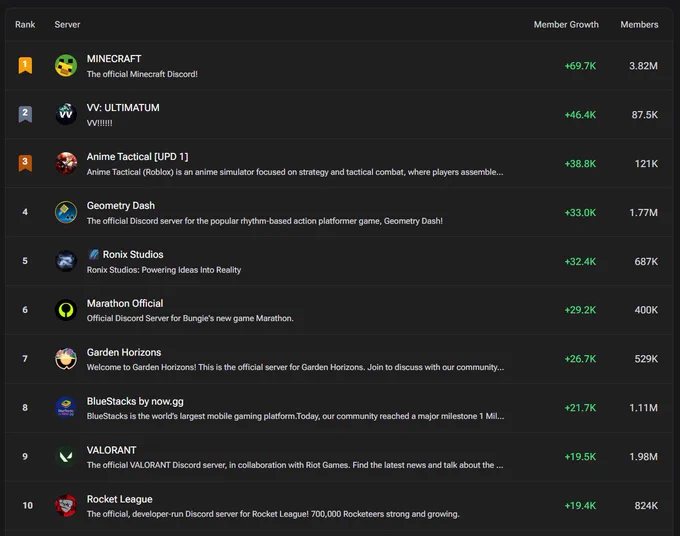Click the 400K members count
Image resolution: width=680 pixels, height=536 pixels.
click(x=646, y=310)
